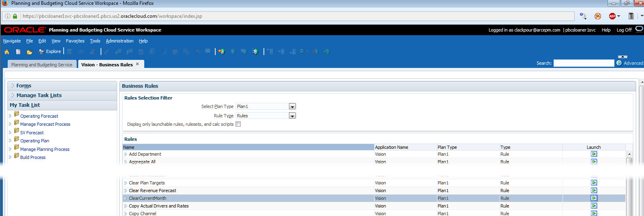
Task: Select the Copy Channel rule name
Action: click(143, 214)
